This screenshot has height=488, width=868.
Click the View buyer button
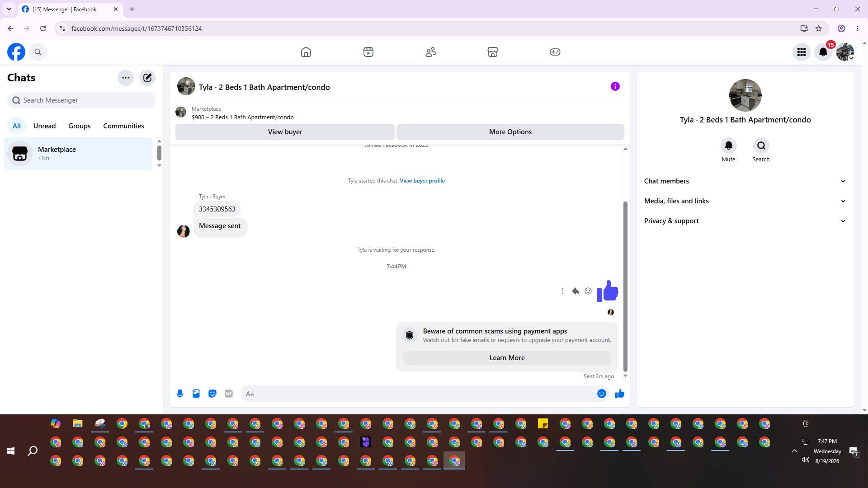pyautogui.click(x=285, y=132)
